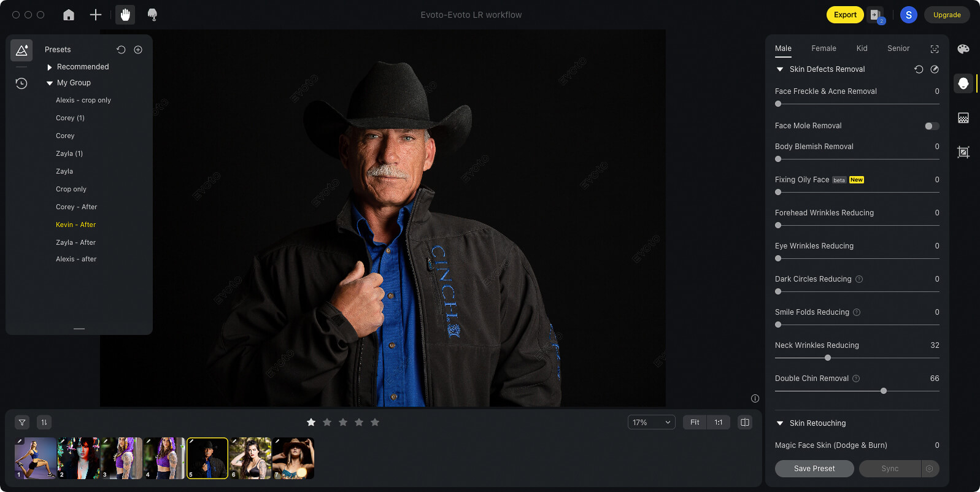Open the 17% zoom level dropdown
This screenshot has height=492, width=980.
click(x=651, y=422)
